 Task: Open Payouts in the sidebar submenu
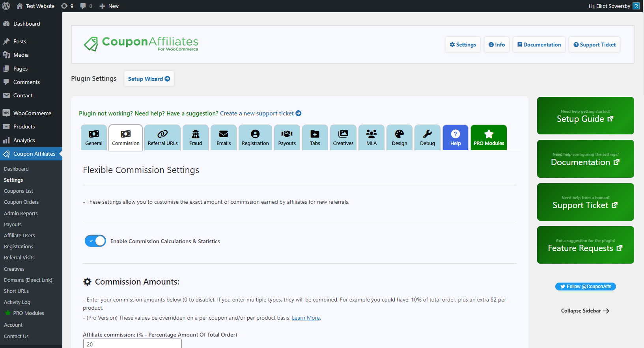tap(13, 224)
